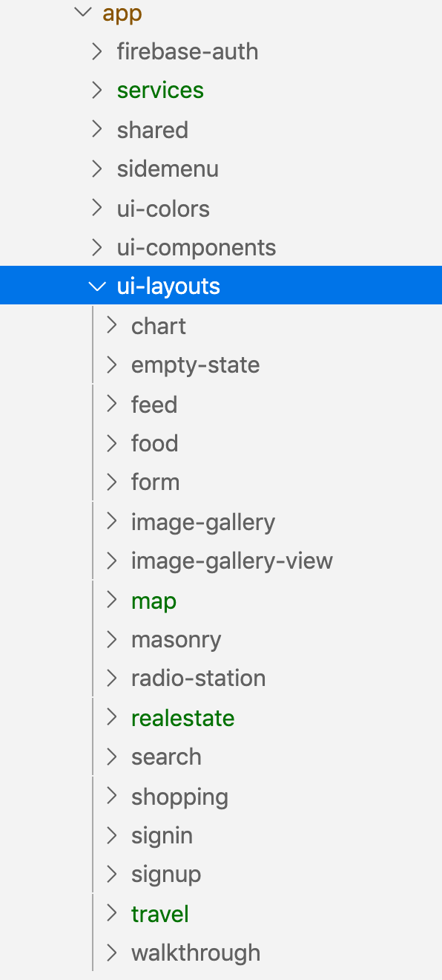Expand the map folder arrow
This screenshot has height=980, width=442.
pos(112,600)
